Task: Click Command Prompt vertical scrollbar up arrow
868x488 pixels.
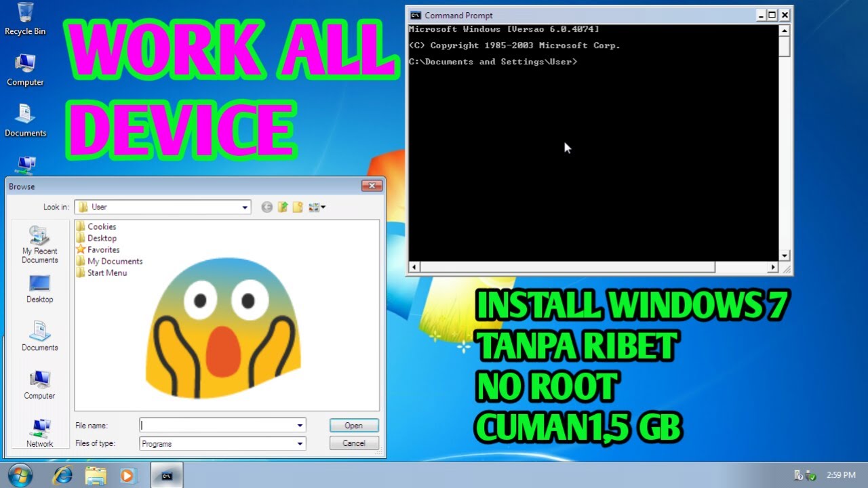Action: [785, 30]
